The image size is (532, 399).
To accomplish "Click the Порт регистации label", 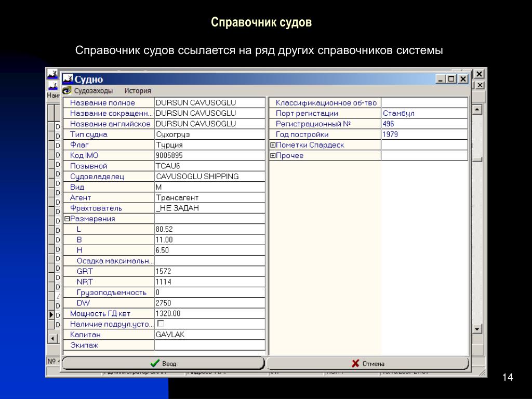I will (307, 113).
